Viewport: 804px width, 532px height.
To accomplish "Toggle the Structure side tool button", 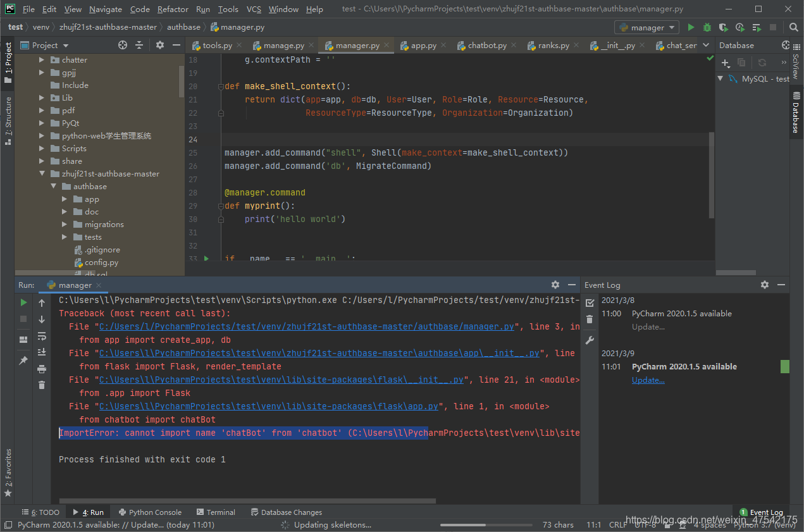I will pos(8,120).
